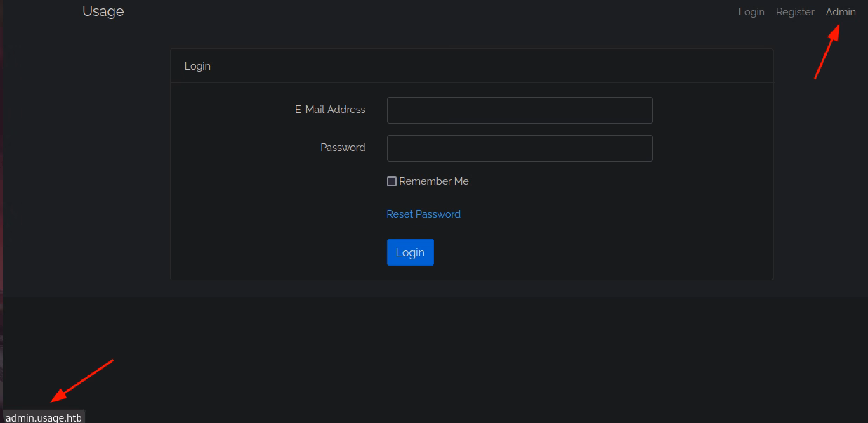Screen dimensions: 868x423
Task: Select the 'Password' field label
Action: (343, 148)
